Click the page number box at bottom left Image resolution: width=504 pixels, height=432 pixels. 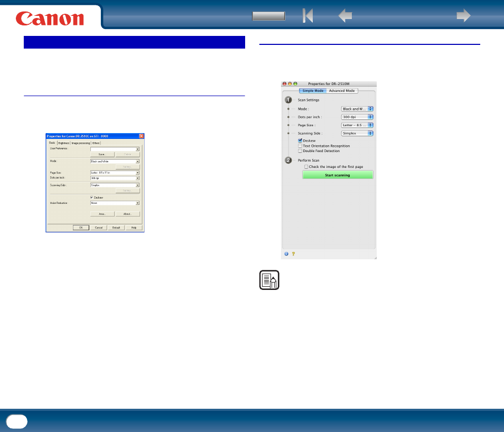(x=17, y=421)
